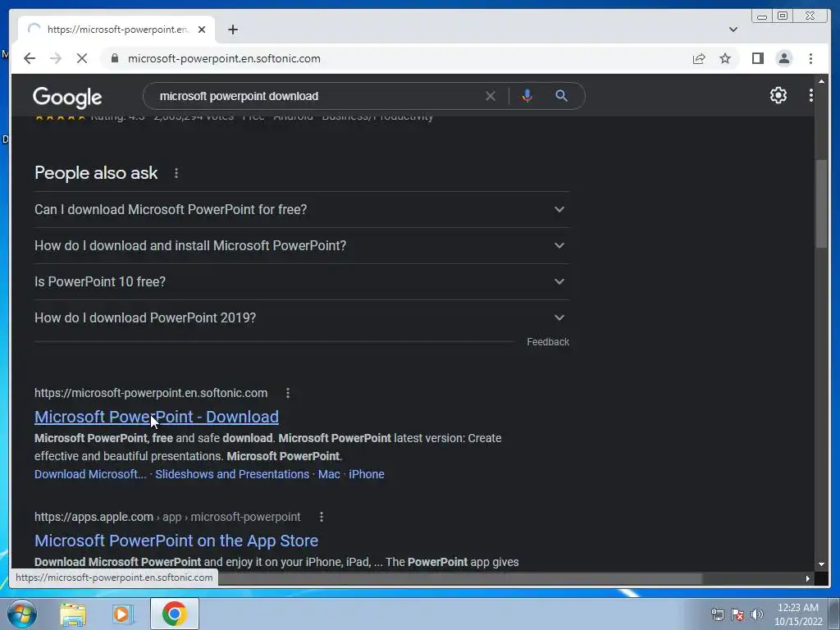This screenshot has height=630, width=840.
Task: Share this page via share icon
Action: pyautogui.click(x=699, y=58)
